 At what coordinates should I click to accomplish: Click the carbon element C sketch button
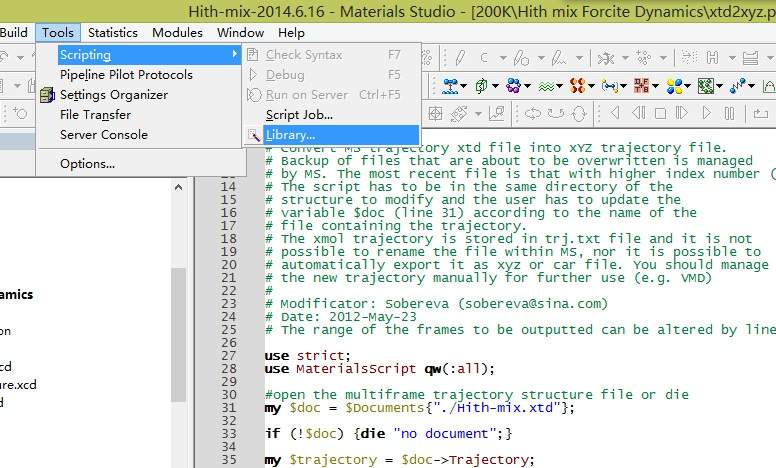pos(484,58)
